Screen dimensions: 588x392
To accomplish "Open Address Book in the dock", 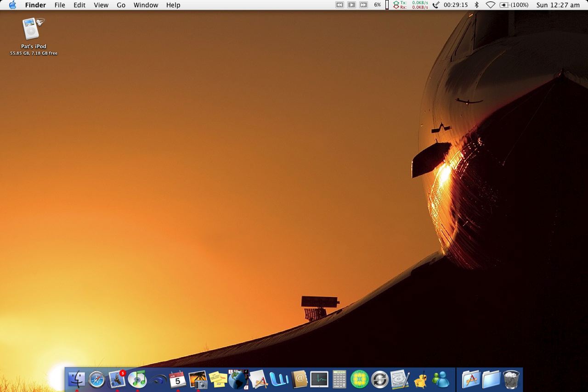I will point(299,380).
